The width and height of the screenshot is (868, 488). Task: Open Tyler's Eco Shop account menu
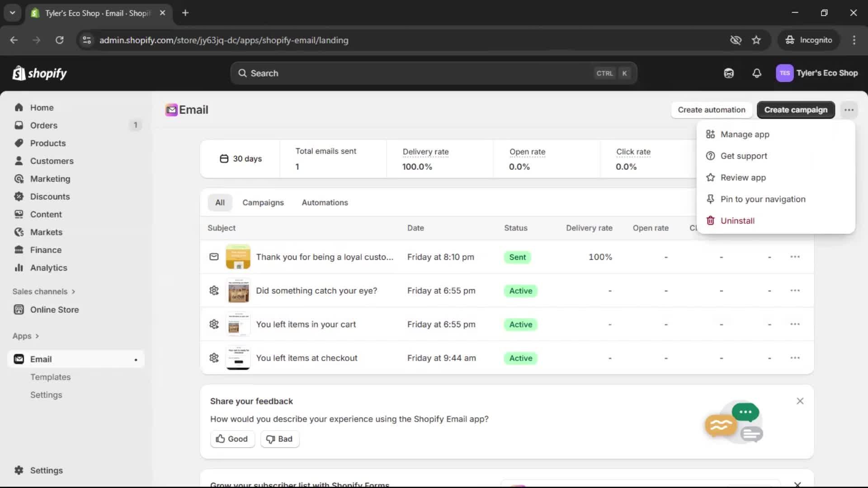pyautogui.click(x=817, y=73)
